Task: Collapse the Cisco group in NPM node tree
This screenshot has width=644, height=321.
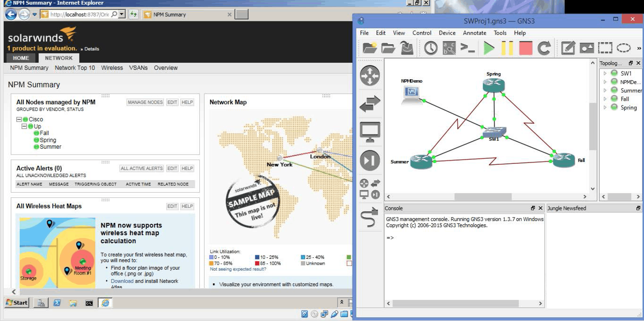Action: 19,119
